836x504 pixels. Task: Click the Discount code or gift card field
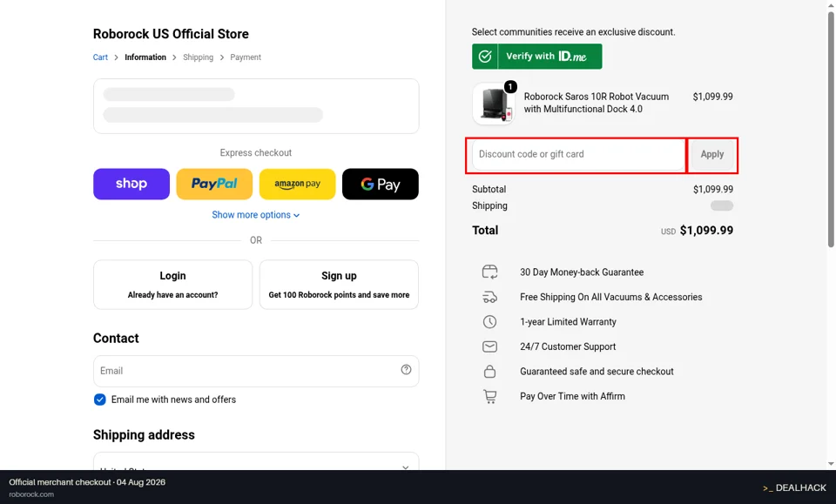578,154
